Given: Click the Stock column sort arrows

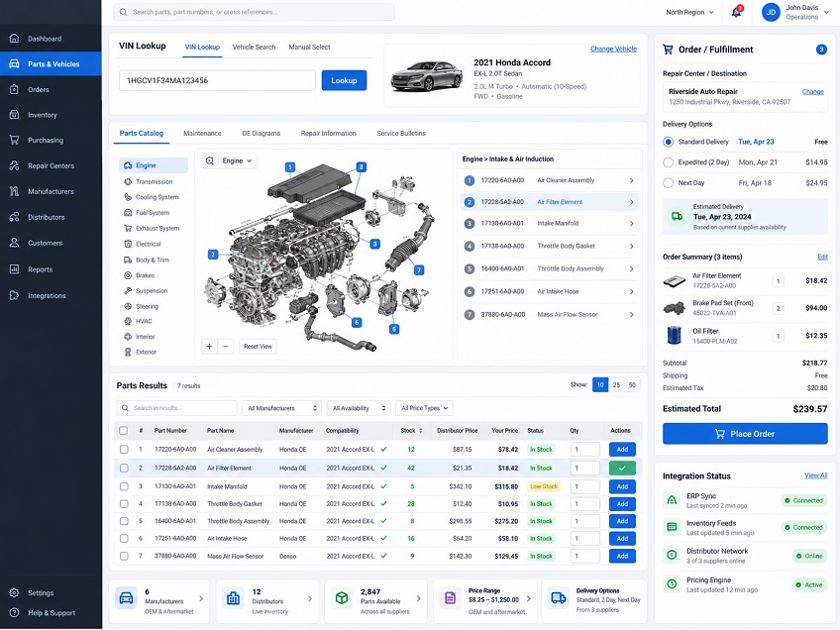Looking at the screenshot, I should coord(421,431).
